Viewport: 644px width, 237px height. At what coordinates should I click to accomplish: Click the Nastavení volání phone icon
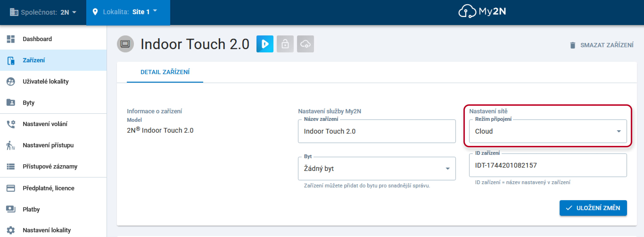coord(11,124)
